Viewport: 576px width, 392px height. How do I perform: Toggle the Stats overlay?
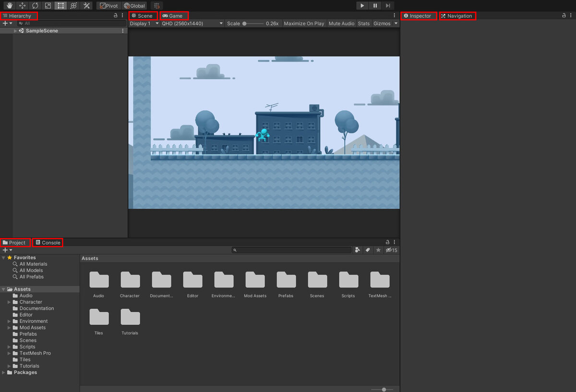click(364, 24)
